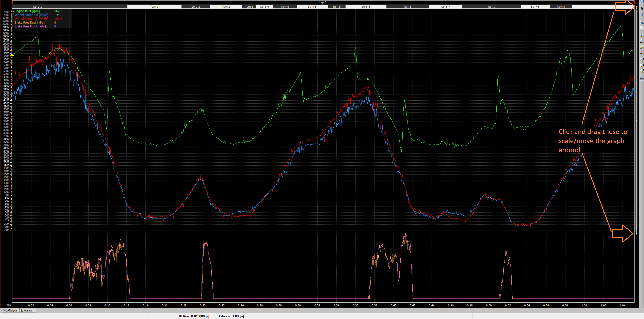Select the Str 0-1 track section
Viewport: 644px width, 319px height.
(70, 7)
